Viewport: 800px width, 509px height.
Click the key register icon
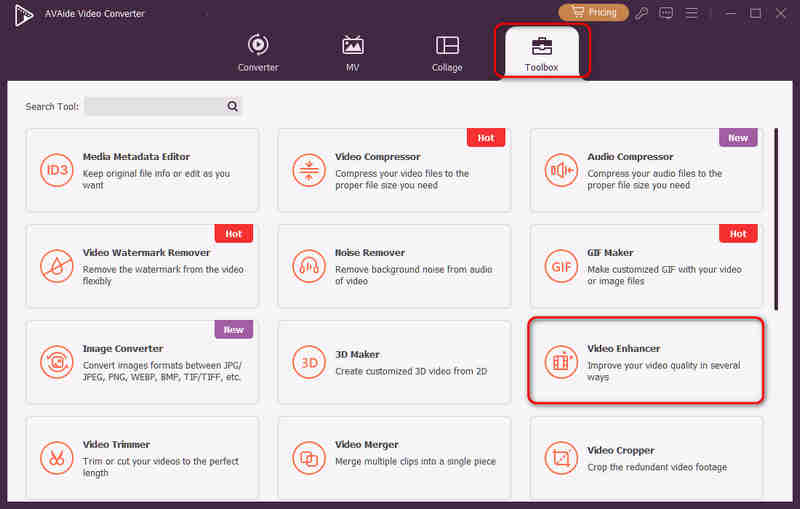641,13
